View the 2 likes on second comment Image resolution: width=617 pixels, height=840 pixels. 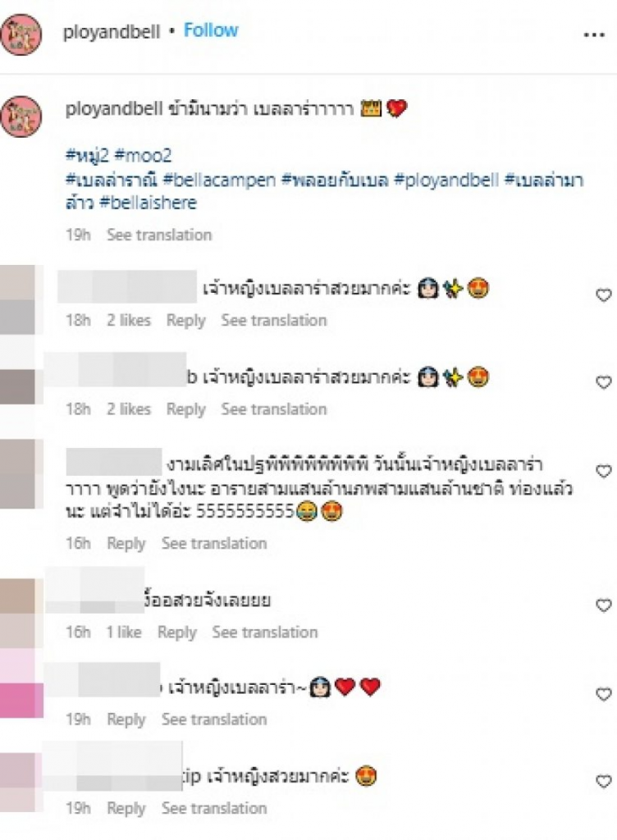[129, 409]
